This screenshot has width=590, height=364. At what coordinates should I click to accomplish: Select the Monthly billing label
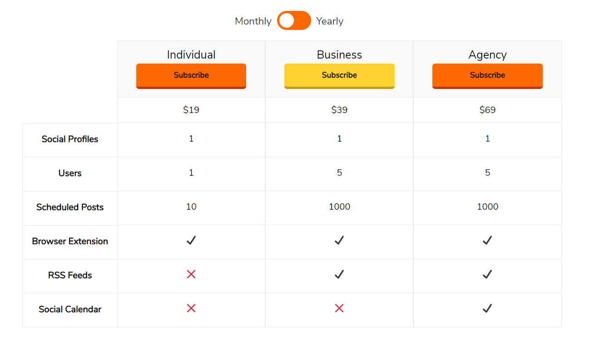253,21
